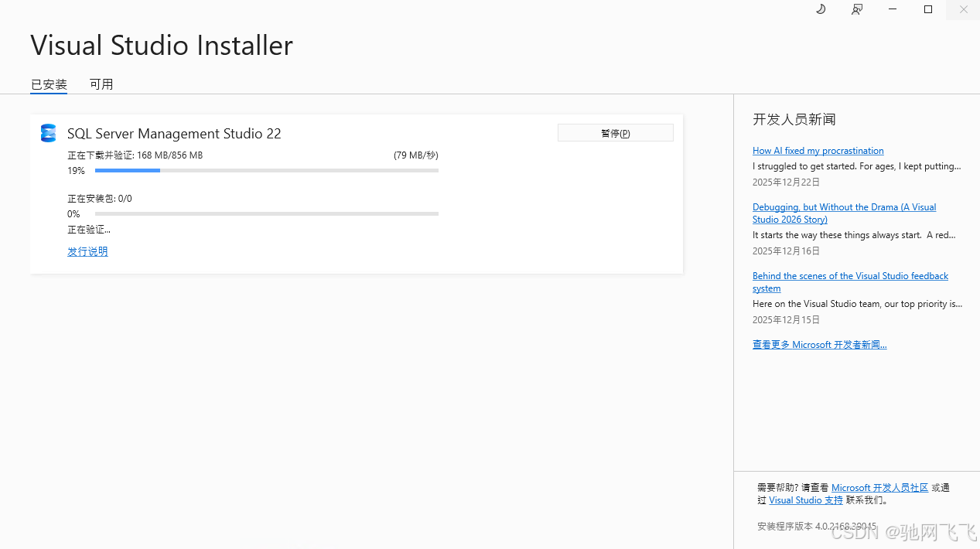
Task: Switch to the 可用 tab
Action: coord(101,84)
